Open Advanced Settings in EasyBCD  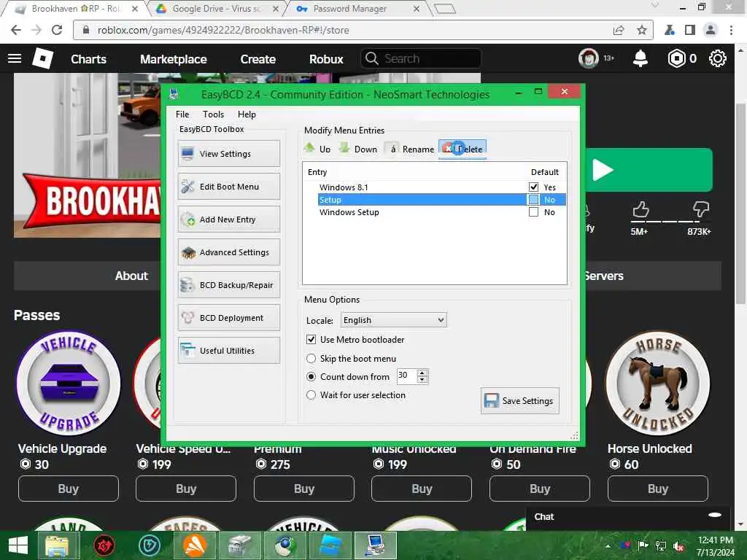pyautogui.click(x=228, y=252)
